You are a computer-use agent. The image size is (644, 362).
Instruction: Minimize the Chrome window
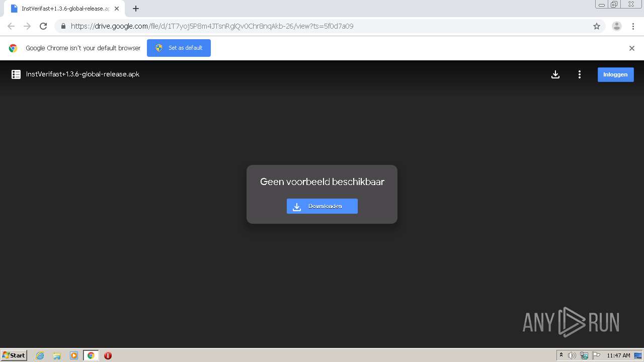602,5
